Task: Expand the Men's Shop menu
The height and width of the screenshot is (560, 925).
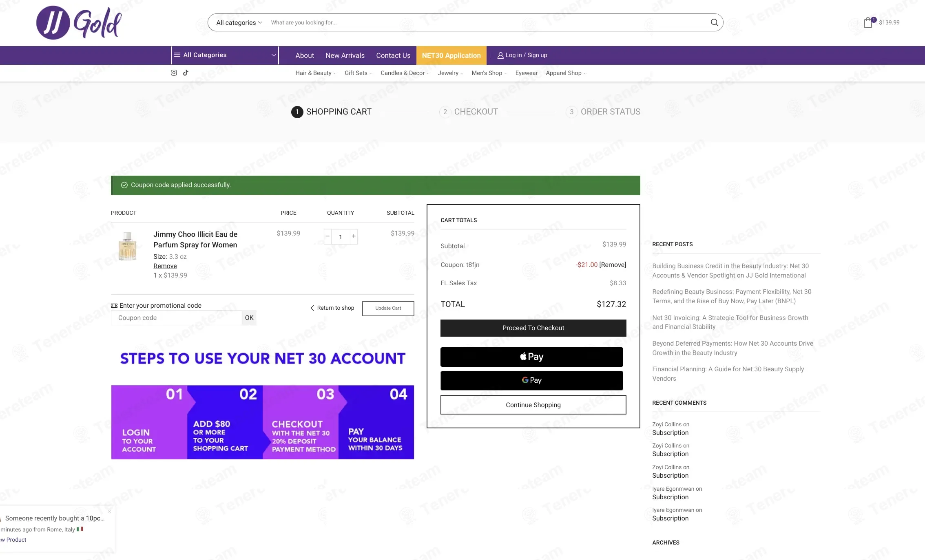Action: pyautogui.click(x=489, y=73)
